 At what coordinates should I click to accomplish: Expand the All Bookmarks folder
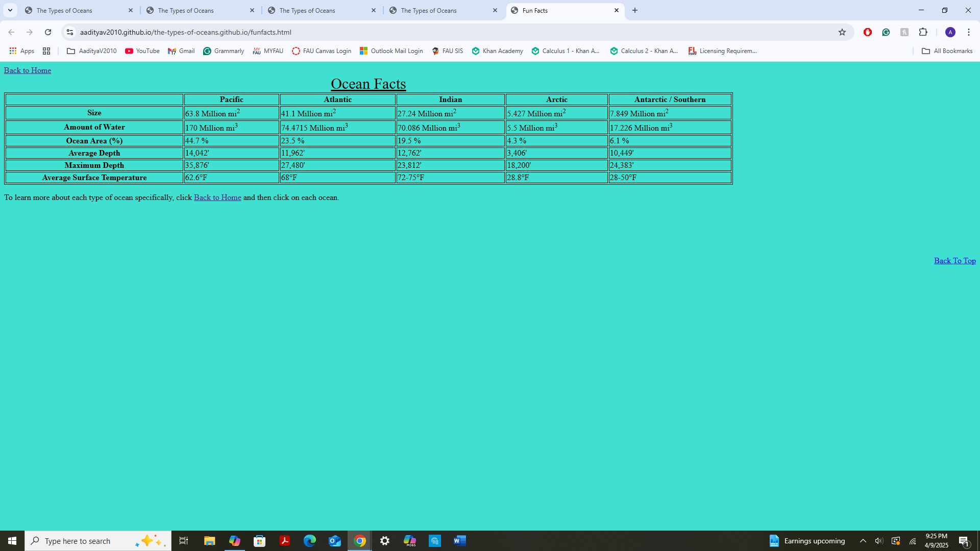(x=947, y=51)
